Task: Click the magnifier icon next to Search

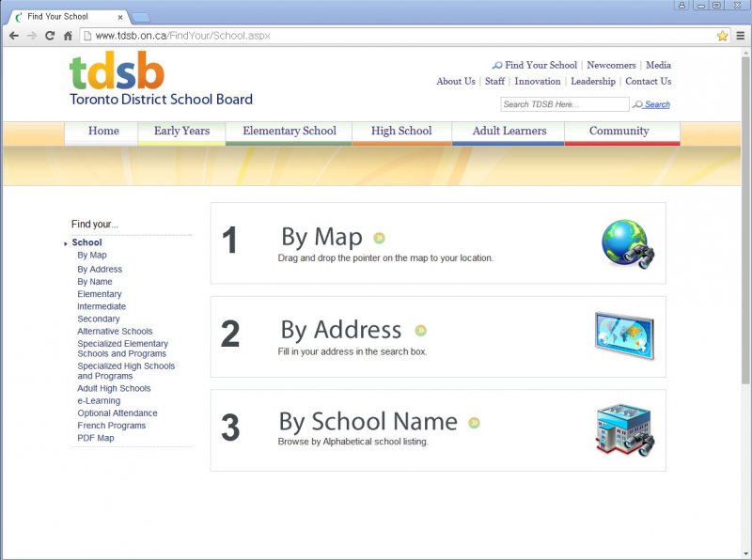Action: [637, 104]
